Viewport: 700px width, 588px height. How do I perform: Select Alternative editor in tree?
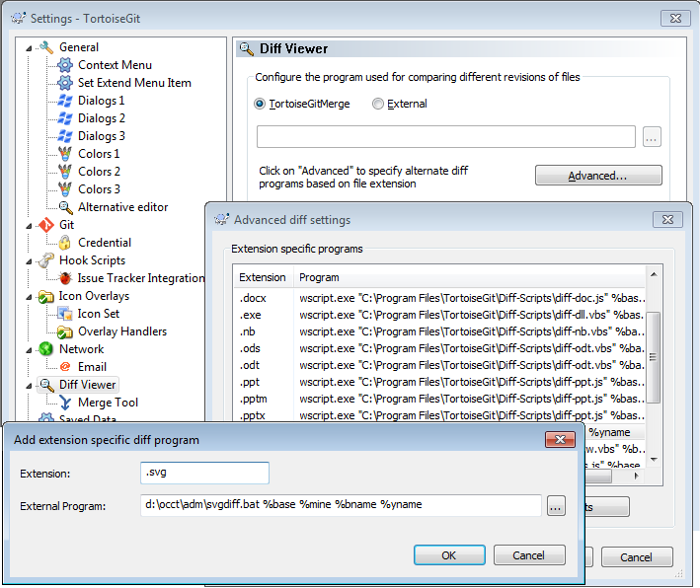(122, 207)
